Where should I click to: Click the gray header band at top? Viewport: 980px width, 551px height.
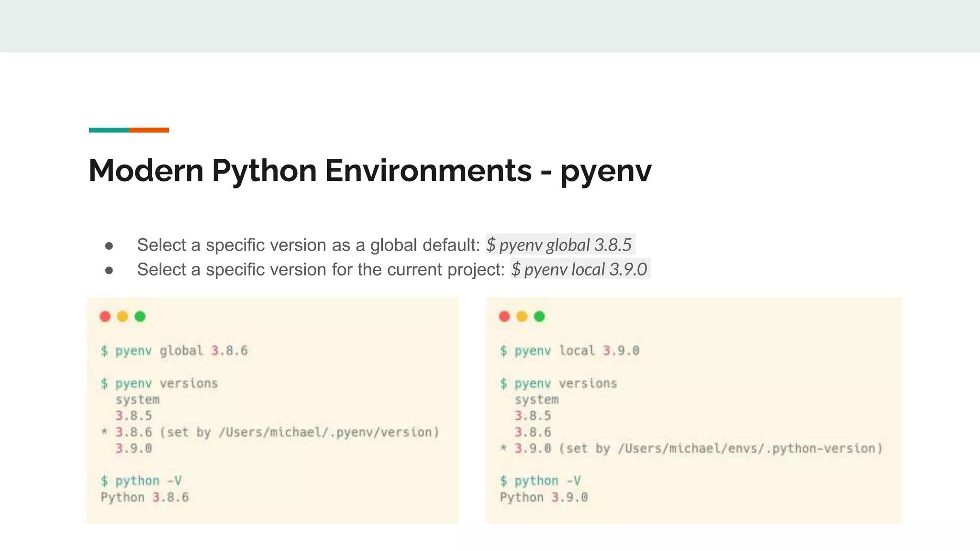tap(490, 26)
